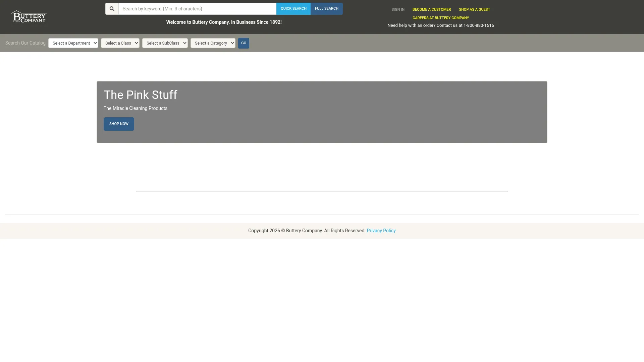Click the order help phone number text
644x362 pixels.
click(441, 25)
